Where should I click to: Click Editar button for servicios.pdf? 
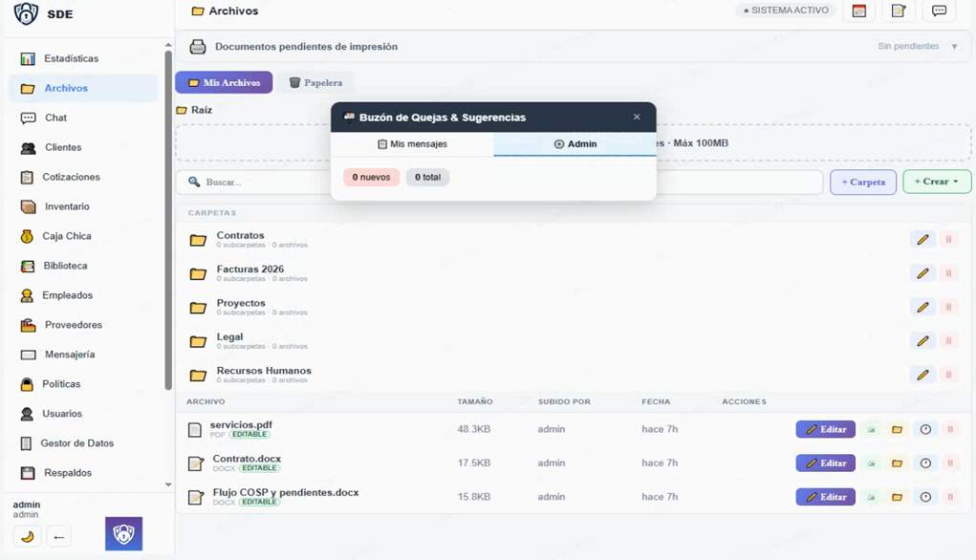point(826,430)
